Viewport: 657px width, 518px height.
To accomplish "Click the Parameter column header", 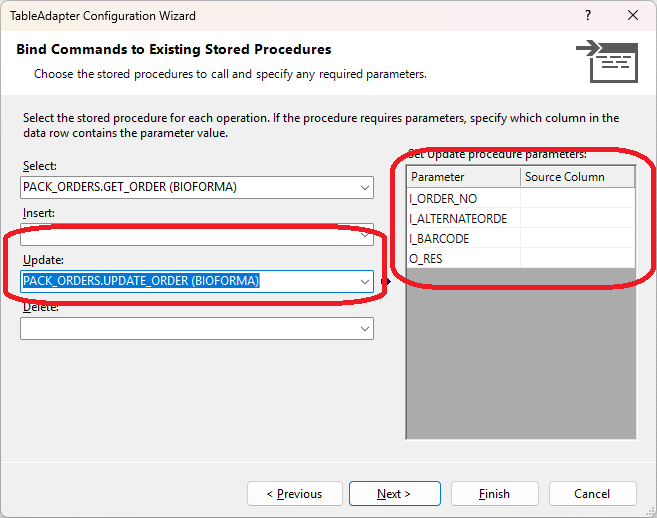I will (x=464, y=177).
